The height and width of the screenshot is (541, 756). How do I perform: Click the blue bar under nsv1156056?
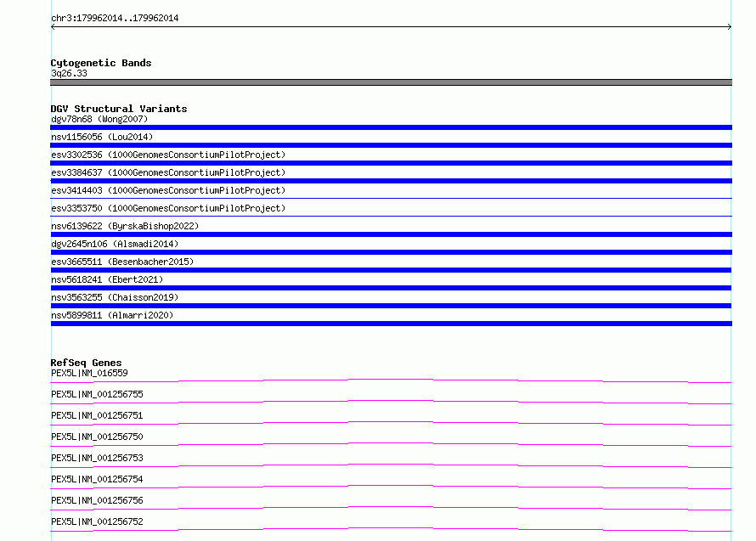[391, 145]
